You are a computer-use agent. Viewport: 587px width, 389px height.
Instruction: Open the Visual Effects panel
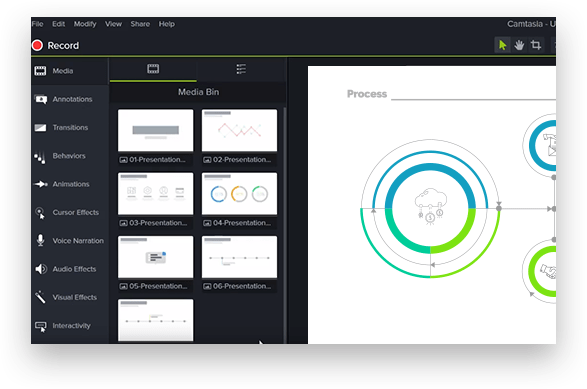[70, 298]
